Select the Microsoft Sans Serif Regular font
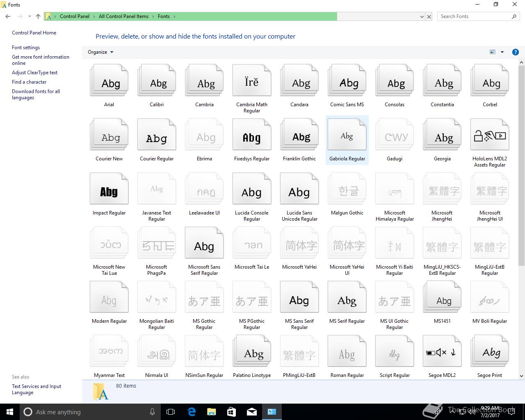 (x=204, y=251)
